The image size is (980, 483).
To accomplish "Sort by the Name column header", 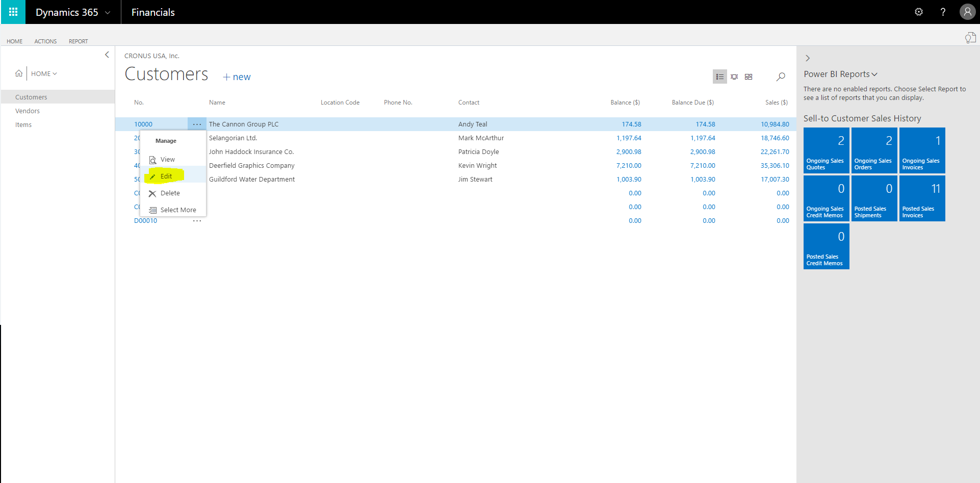I will point(217,103).
